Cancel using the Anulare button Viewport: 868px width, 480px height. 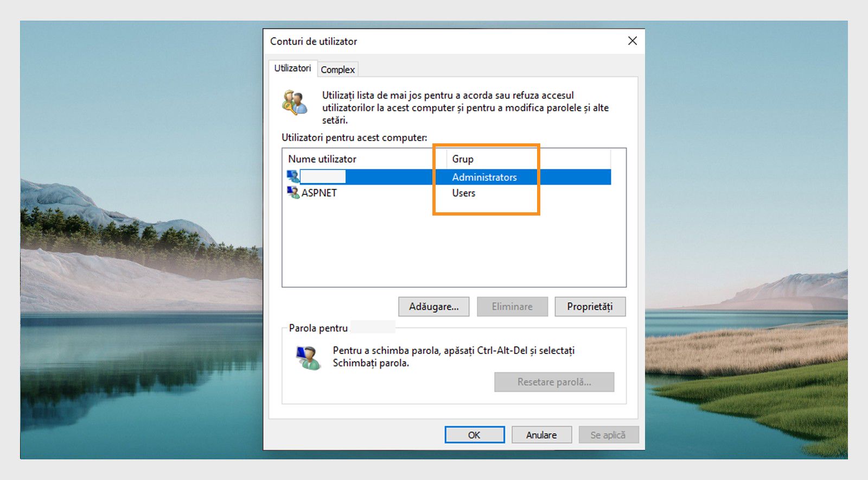541,435
